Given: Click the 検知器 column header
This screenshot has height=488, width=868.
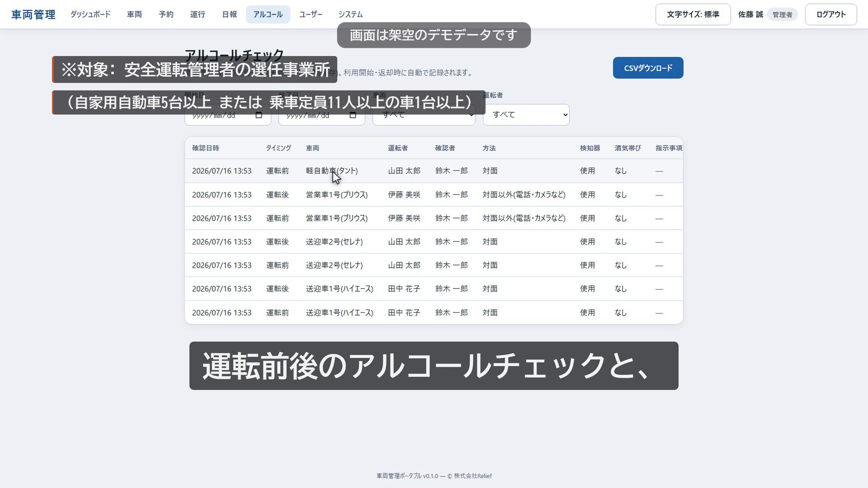Looking at the screenshot, I should click(x=590, y=148).
